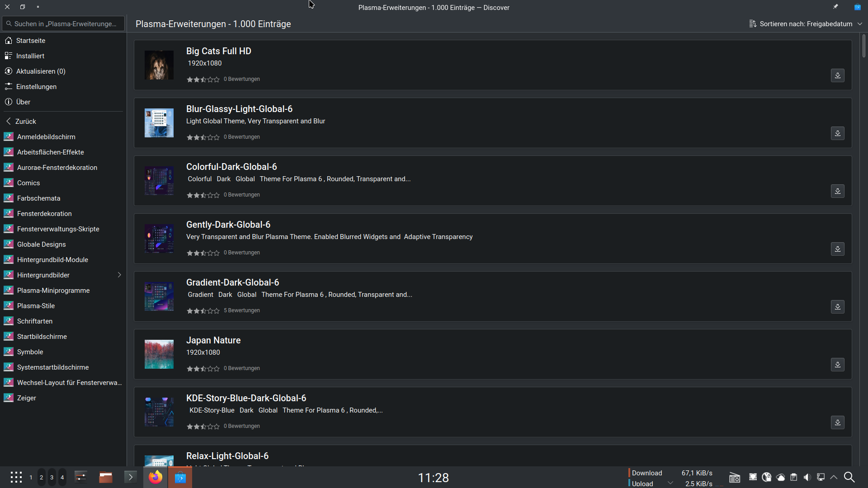Screen dimensions: 868x488
Task: Click pin window icon in title bar
Action: click(x=835, y=7)
